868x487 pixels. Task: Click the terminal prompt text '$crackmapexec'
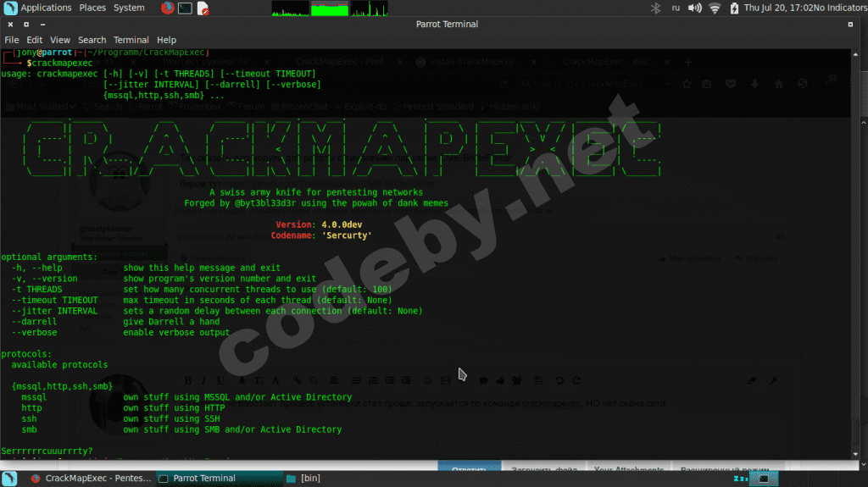(60, 63)
